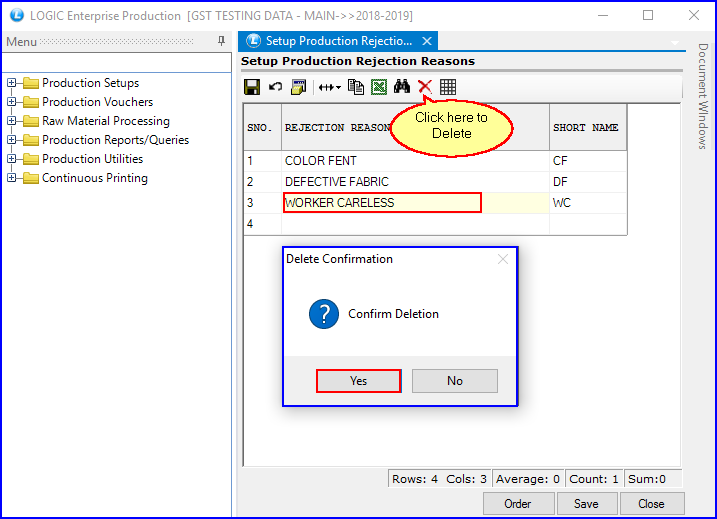Click the green Excel export icon

[x=379, y=87]
